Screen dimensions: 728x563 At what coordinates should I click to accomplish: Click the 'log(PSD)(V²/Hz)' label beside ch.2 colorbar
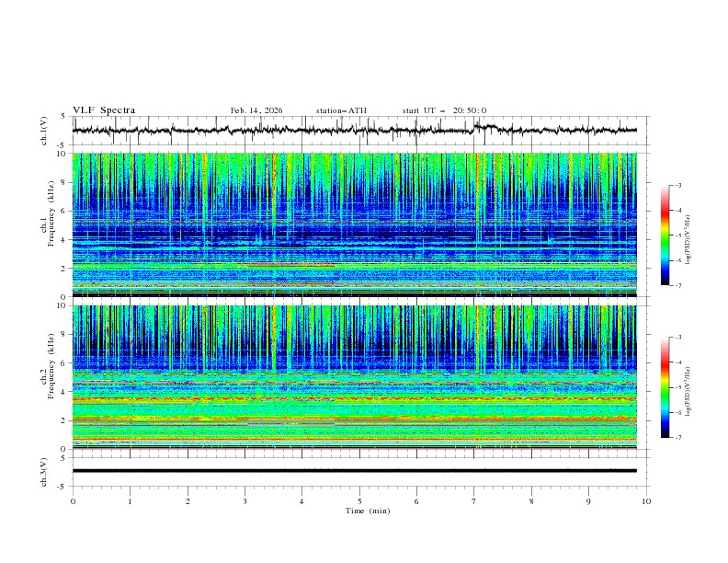tap(688, 392)
